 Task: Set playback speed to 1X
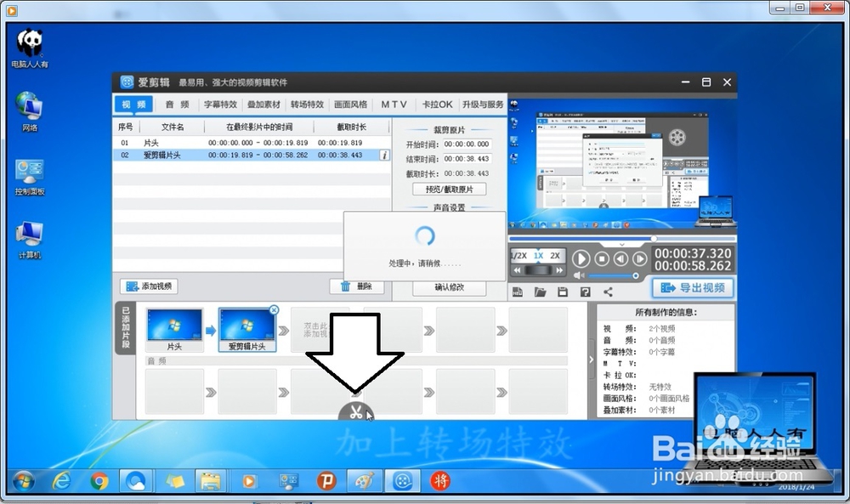click(x=538, y=255)
